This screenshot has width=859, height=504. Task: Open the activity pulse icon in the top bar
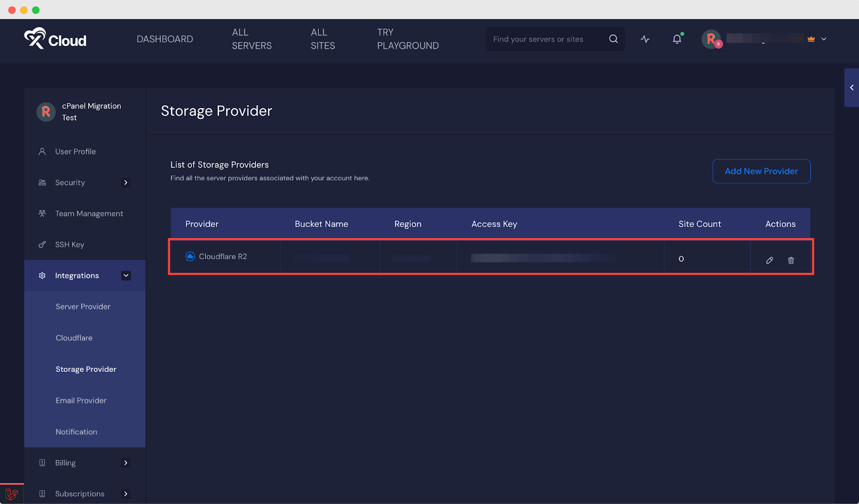[x=645, y=39]
